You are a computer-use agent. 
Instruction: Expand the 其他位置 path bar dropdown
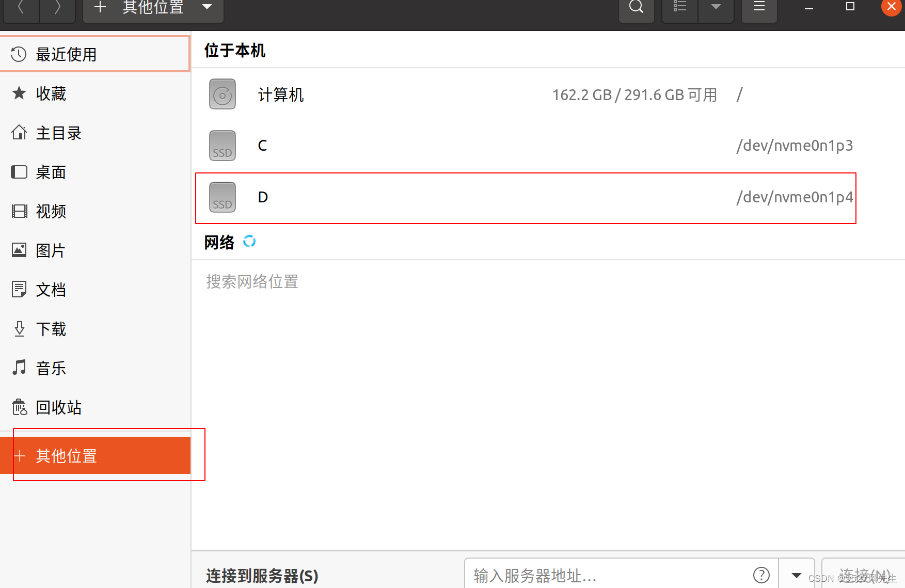[207, 7]
